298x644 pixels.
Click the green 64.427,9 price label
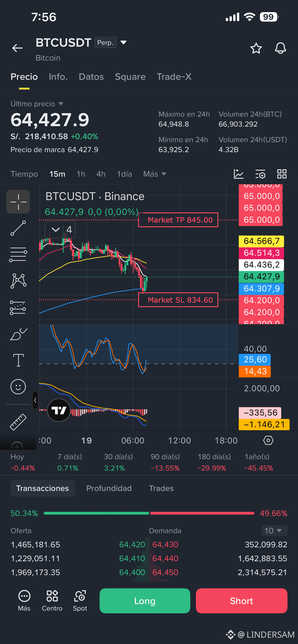coord(261,277)
